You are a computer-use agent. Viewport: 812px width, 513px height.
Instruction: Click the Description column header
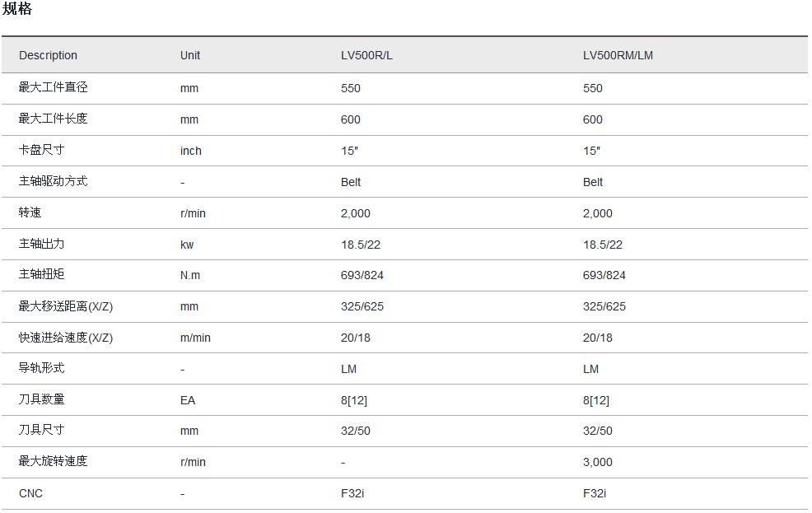(48, 55)
